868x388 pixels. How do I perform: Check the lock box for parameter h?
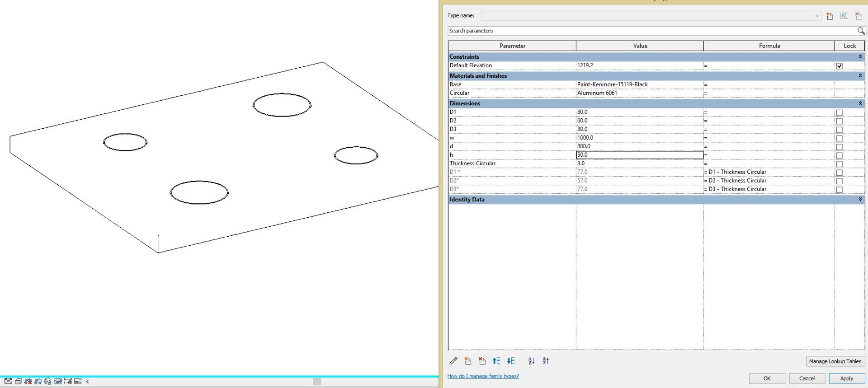(x=839, y=155)
